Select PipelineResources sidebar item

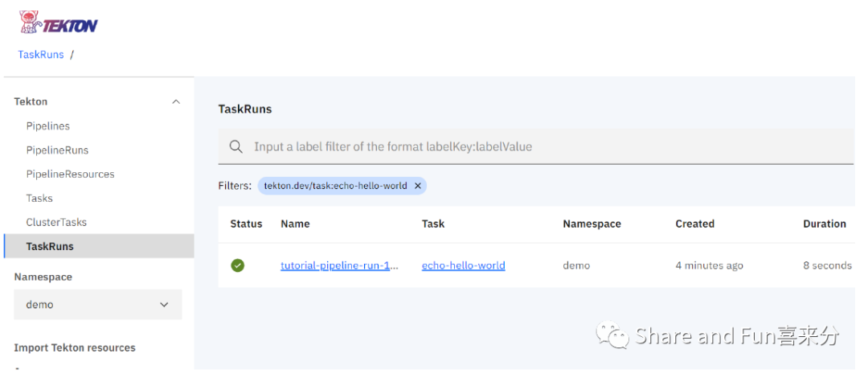point(70,175)
